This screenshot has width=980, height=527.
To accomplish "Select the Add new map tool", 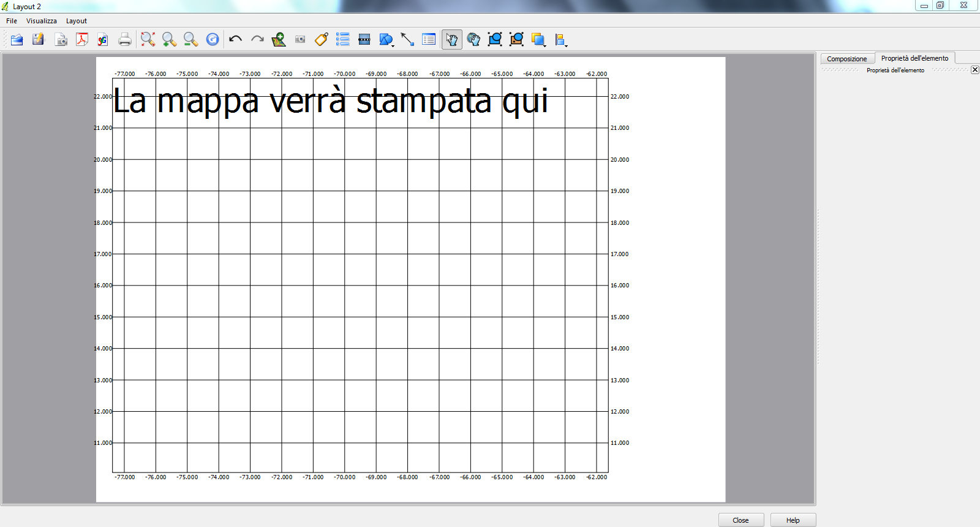I will pos(279,40).
